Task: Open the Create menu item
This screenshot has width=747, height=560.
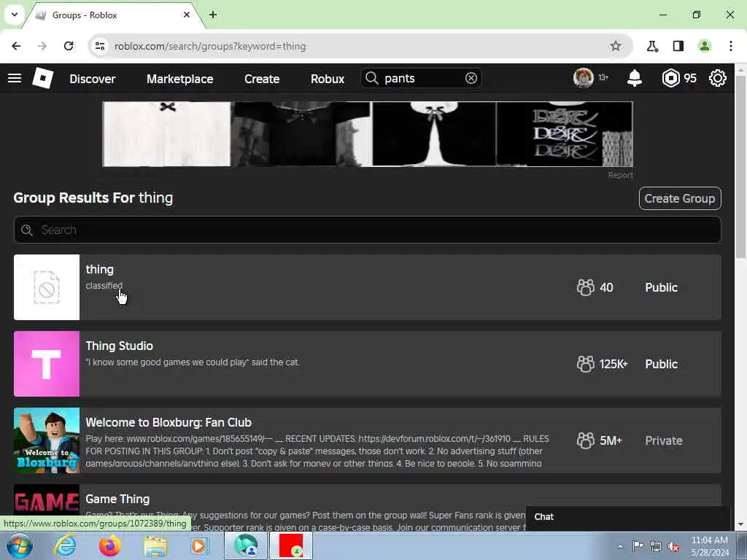Action: point(262,79)
